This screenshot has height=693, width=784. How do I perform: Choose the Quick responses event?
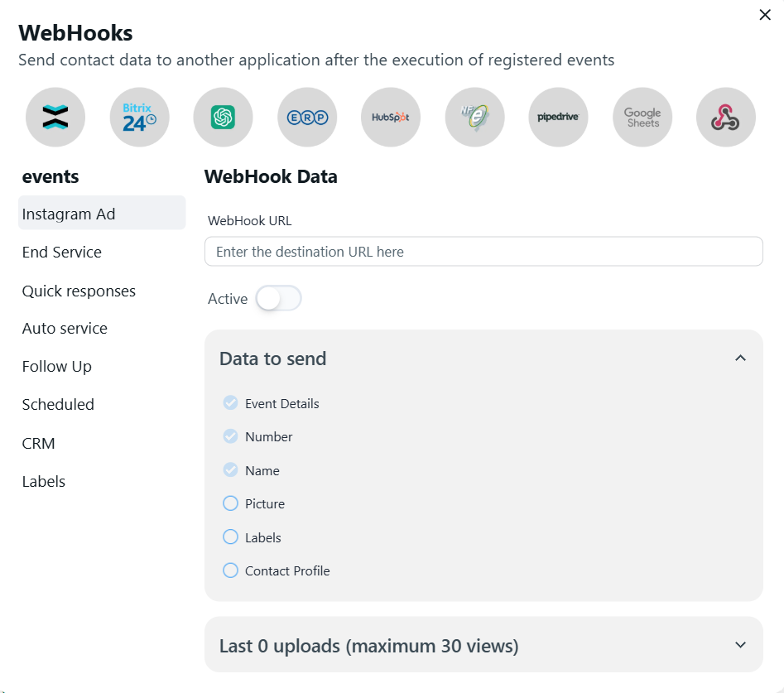point(79,291)
